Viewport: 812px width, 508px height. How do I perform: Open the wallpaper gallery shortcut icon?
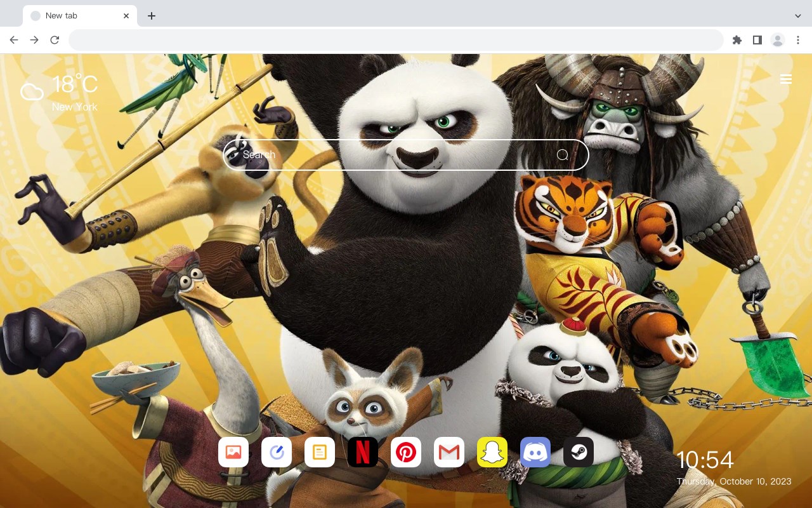pyautogui.click(x=233, y=452)
